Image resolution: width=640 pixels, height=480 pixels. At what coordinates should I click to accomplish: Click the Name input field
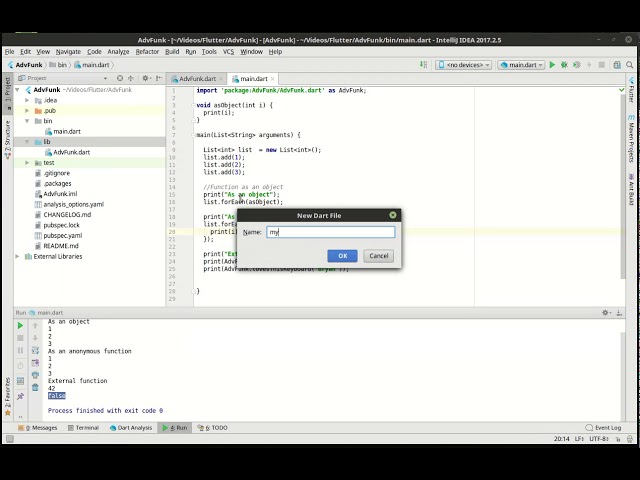(x=331, y=232)
